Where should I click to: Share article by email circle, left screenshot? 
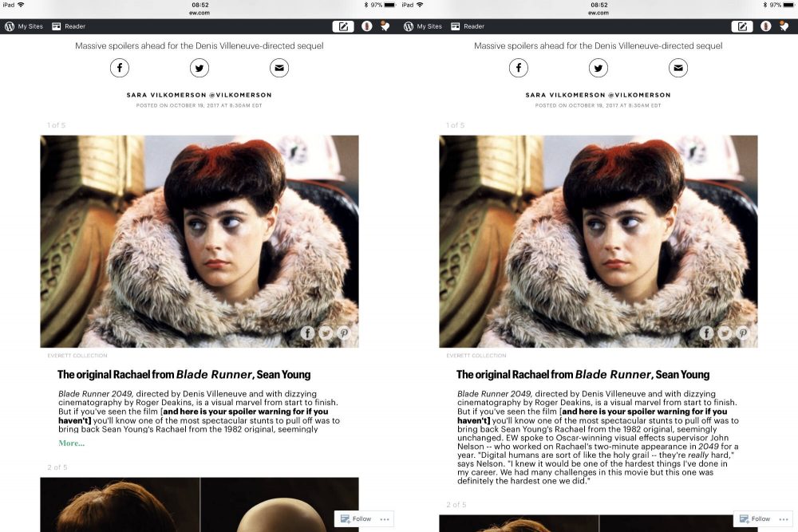pyautogui.click(x=279, y=68)
